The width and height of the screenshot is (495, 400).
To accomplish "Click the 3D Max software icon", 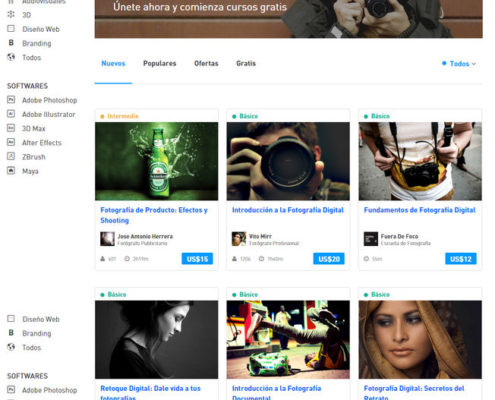I will [11, 128].
